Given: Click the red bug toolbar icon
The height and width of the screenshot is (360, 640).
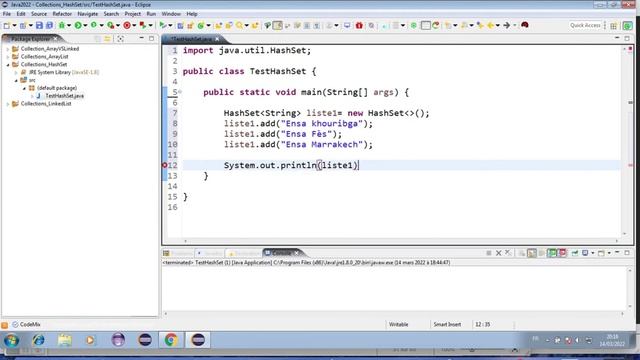Looking at the screenshot, I should pos(359,25).
